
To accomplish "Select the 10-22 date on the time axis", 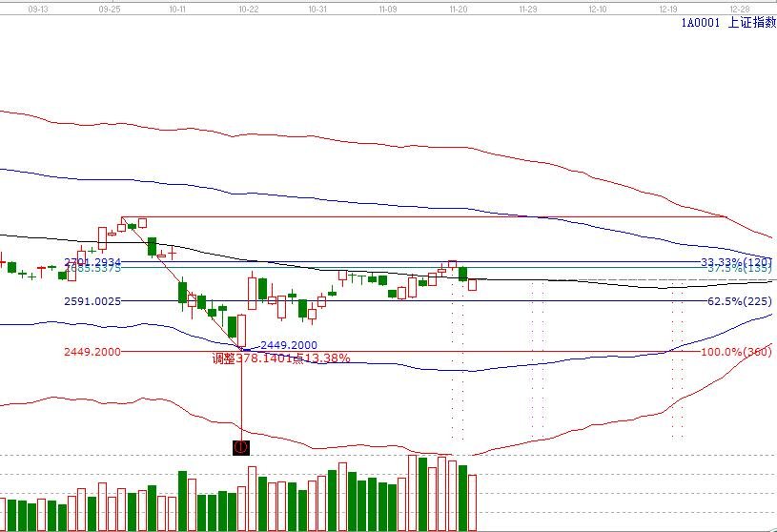I will tap(248, 7).
